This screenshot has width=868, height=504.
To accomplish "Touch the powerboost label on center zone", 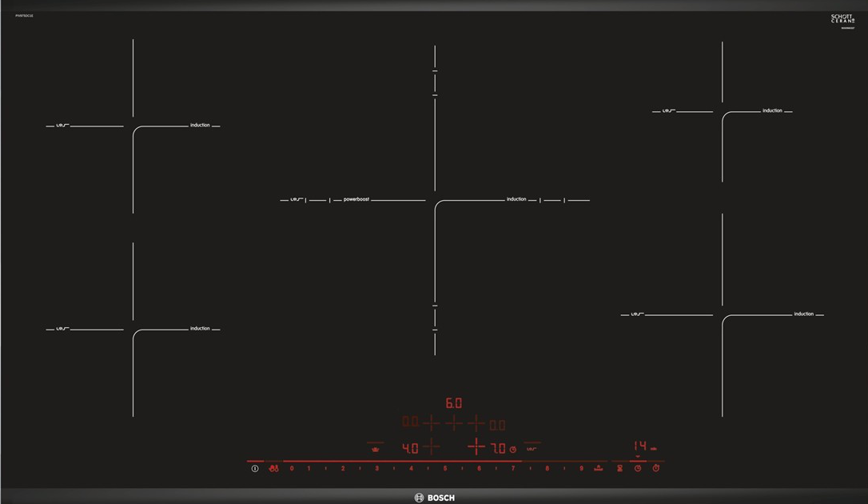I will click(x=356, y=199).
